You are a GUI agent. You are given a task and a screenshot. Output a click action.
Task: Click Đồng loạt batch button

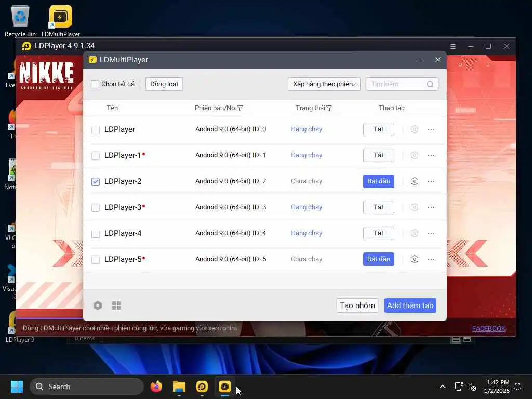pyautogui.click(x=164, y=84)
